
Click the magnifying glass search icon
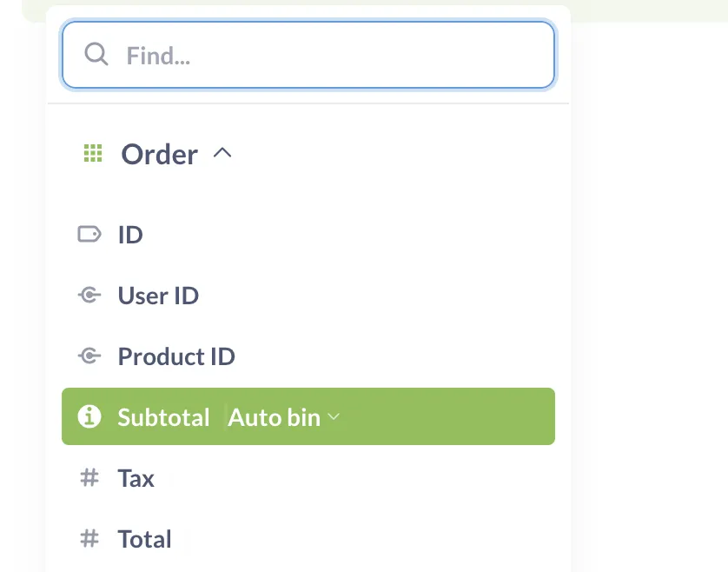point(96,55)
